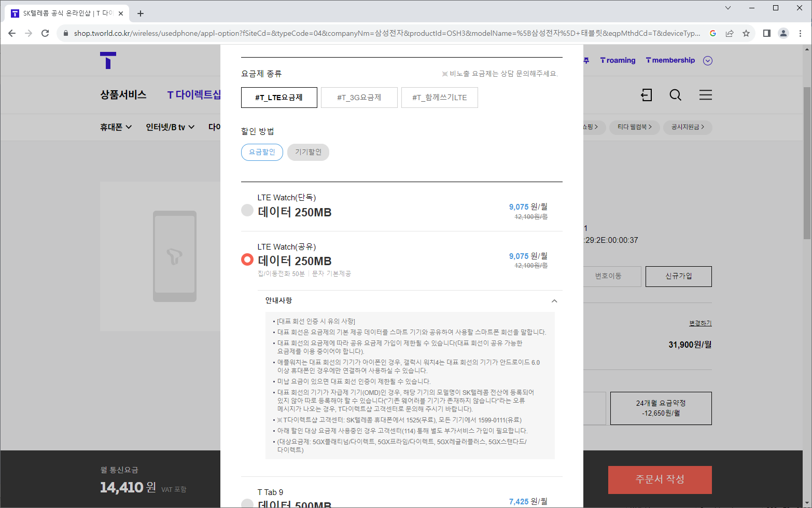Select the T Tab 9 plan radio button
The image size is (812, 508).
click(x=247, y=504)
